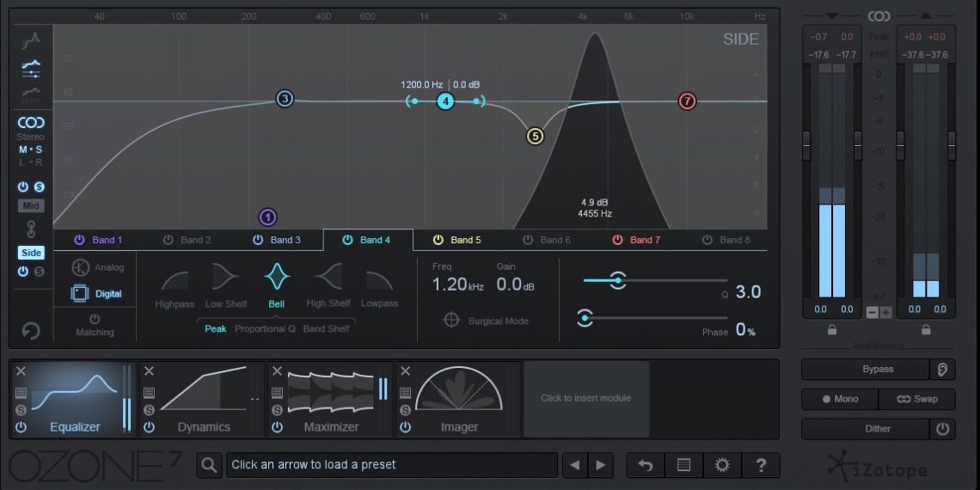Viewport: 980px width, 490px height.
Task: Choose Analog filter mode
Action: point(97,267)
